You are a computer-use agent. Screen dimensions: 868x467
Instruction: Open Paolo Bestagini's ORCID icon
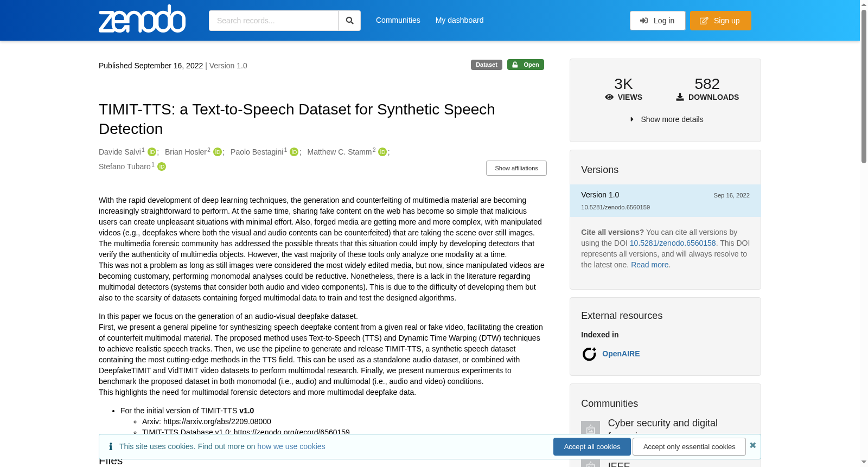pyautogui.click(x=294, y=152)
